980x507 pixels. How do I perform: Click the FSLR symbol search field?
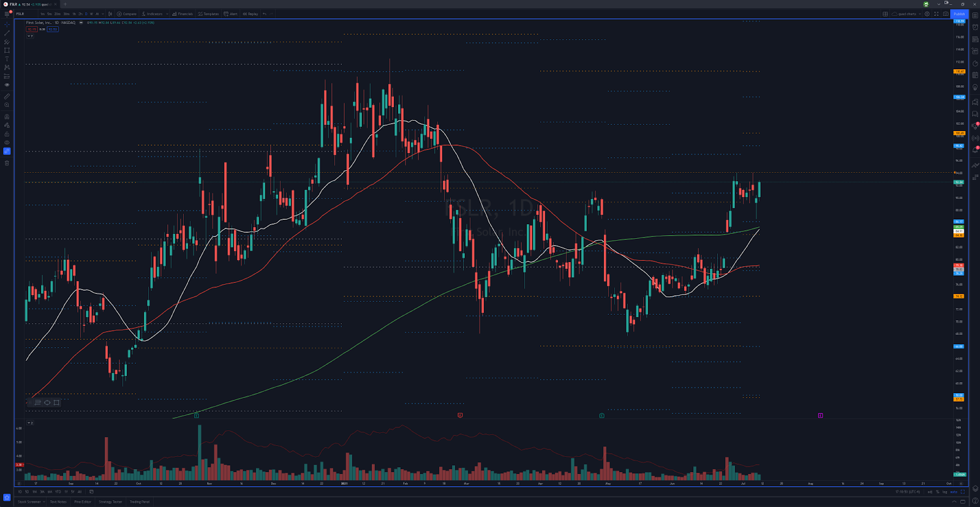[x=26, y=13]
